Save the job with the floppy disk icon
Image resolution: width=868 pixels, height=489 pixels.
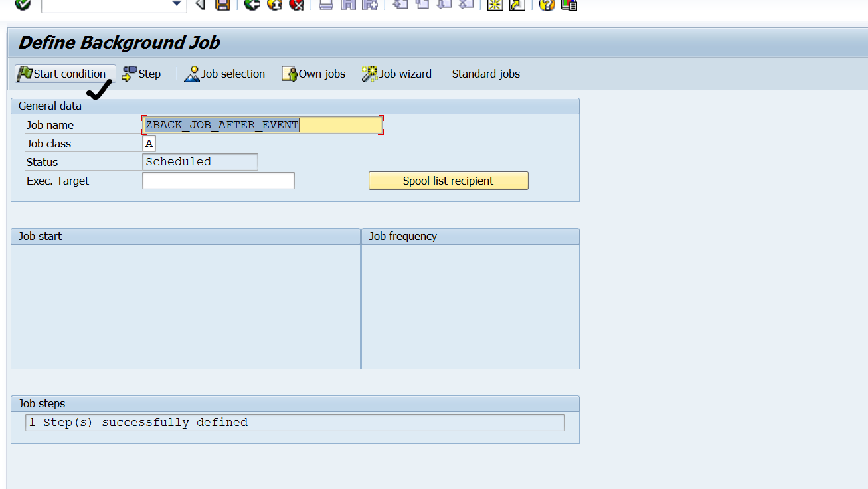click(222, 4)
